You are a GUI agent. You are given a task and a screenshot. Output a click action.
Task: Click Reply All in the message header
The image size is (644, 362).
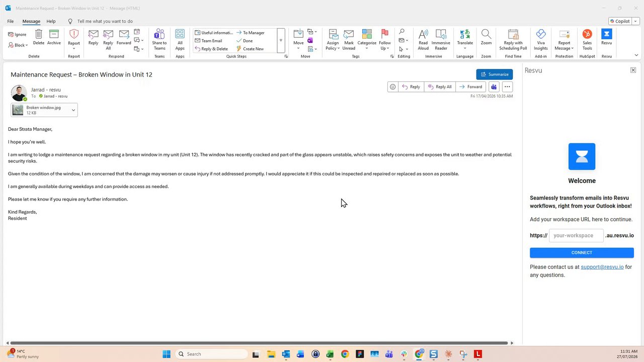click(x=440, y=86)
